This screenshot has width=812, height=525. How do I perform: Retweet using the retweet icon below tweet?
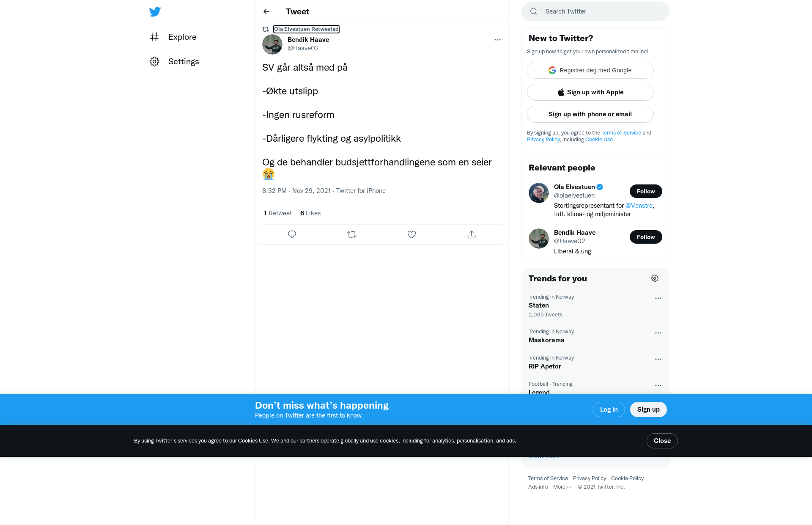click(x=352, y=234)
